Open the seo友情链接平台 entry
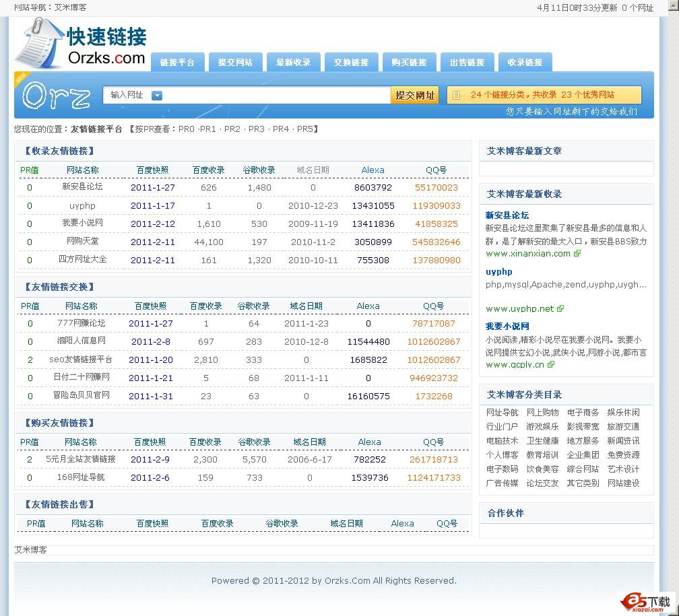This screenshot has height=616, width=679. coord(81,360)
